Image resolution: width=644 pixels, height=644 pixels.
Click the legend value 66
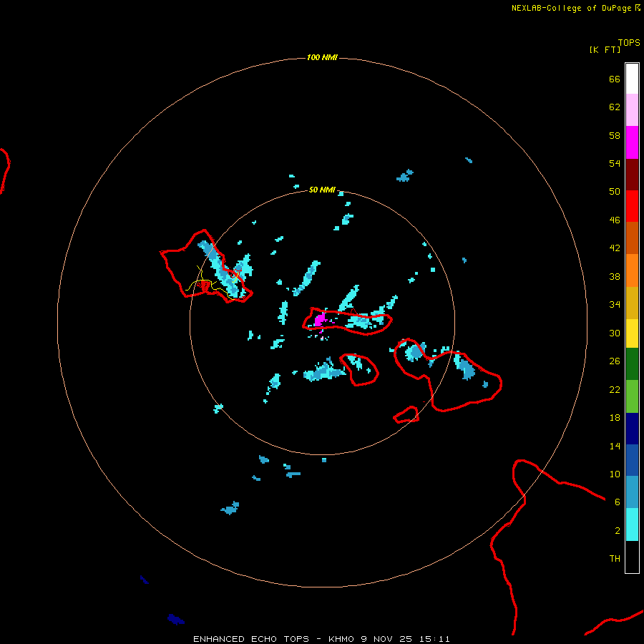(615, 79)
